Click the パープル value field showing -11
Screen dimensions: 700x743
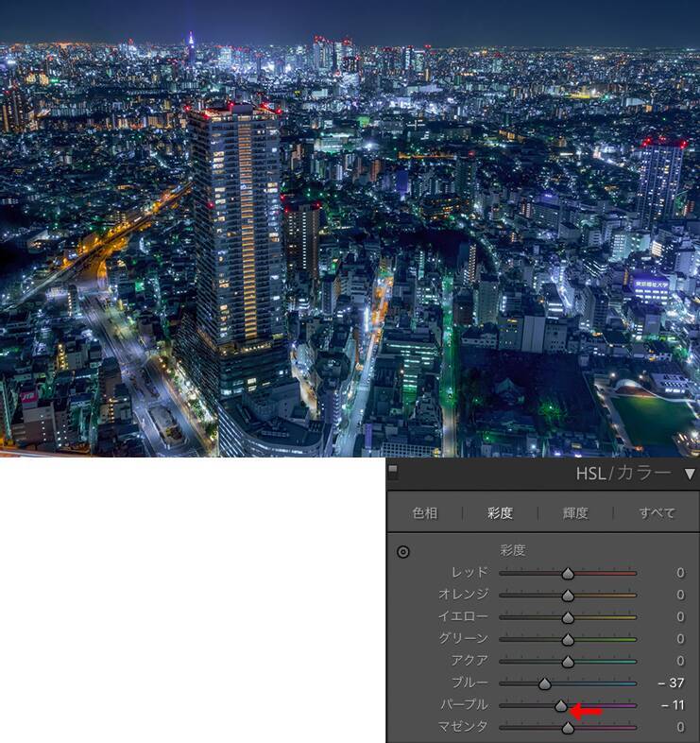[x=673, y=705]
